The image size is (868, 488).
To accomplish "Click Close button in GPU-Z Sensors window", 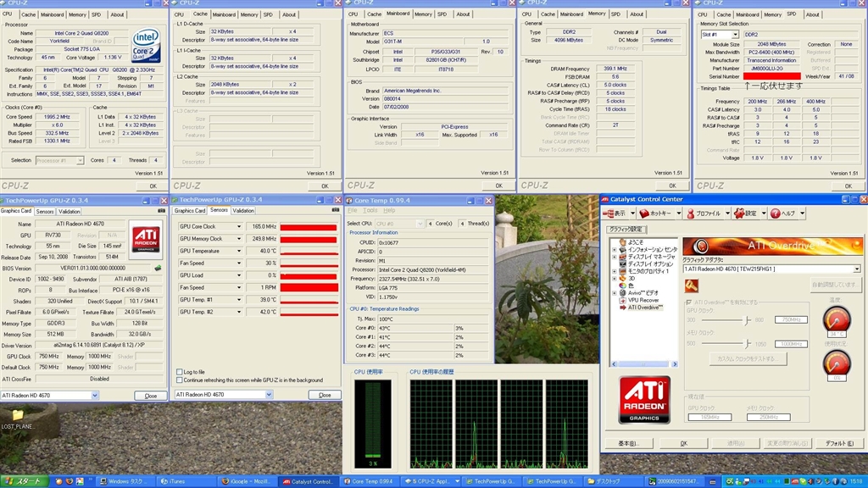I will point(324,395).
